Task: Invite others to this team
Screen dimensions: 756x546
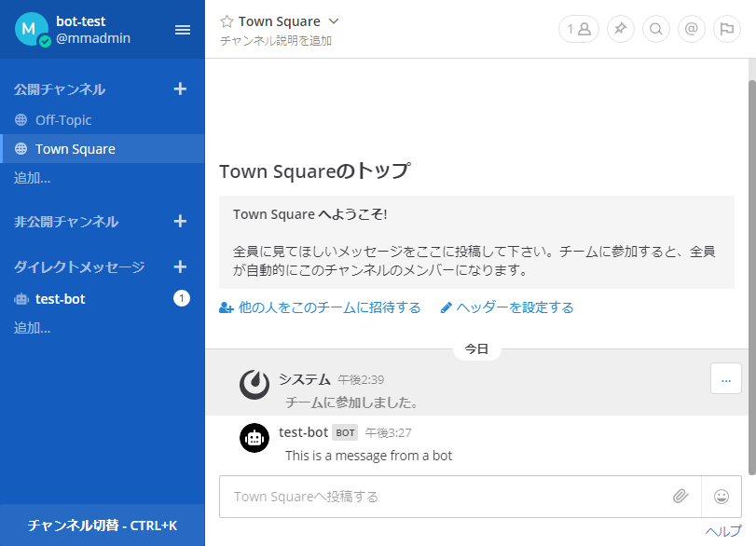Action: 321,307
